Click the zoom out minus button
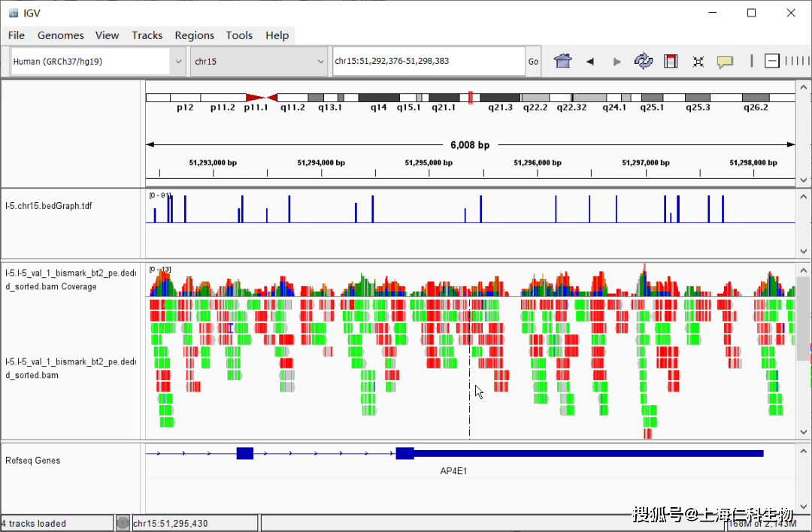 pyautogui.click(x=772, y=61)
